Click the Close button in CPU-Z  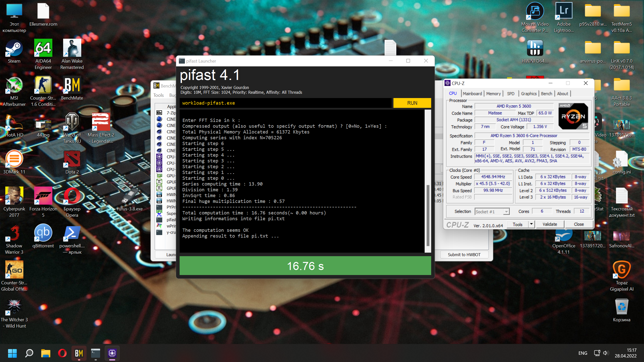tap(579, 224)
